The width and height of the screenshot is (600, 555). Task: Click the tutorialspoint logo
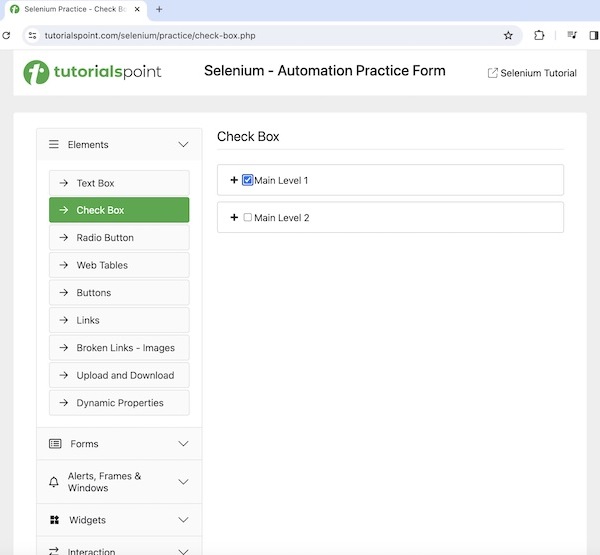[92, 72]
